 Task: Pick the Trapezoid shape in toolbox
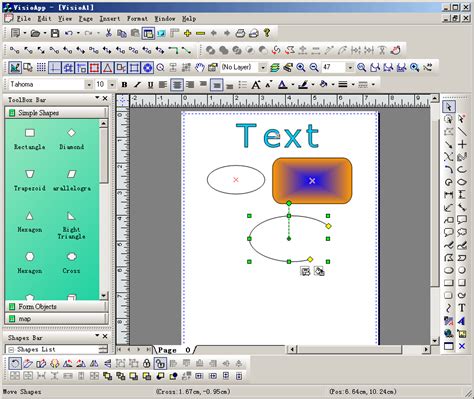[30, 179]
